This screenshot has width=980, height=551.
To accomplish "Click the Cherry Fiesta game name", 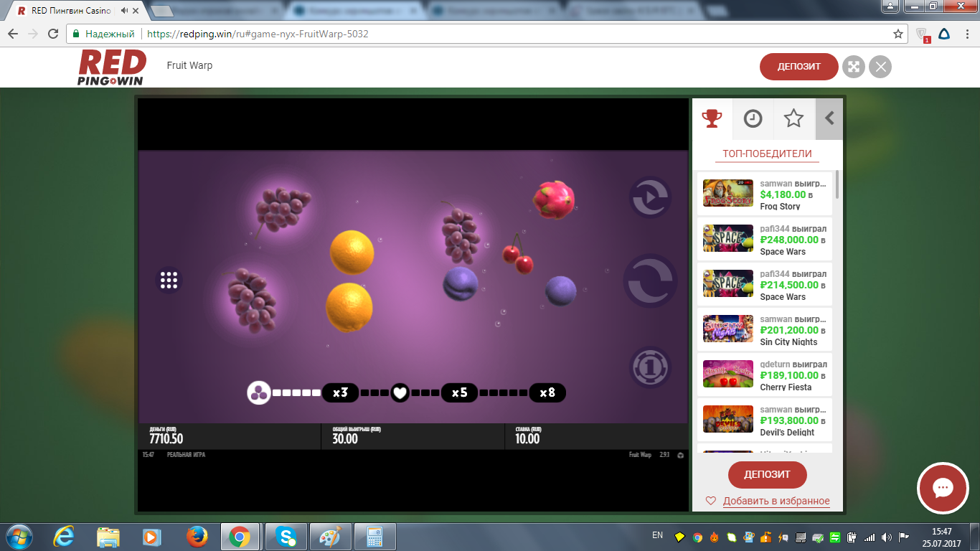I will click(786, 387).
